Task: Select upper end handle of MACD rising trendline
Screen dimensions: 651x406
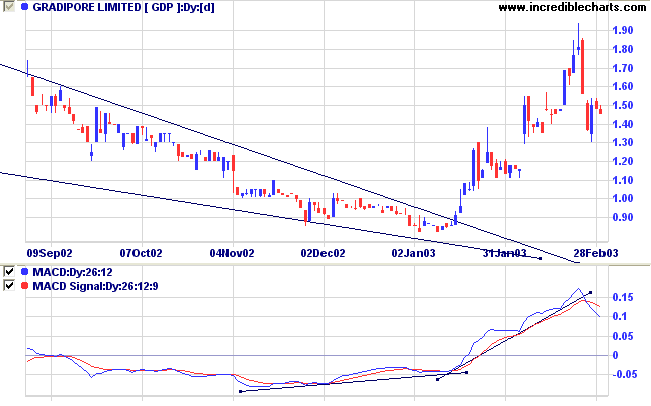Action: coord(591,292)
